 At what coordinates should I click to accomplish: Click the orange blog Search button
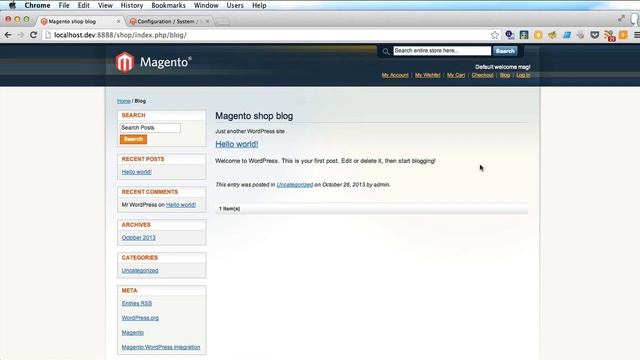tap(133, 139)
